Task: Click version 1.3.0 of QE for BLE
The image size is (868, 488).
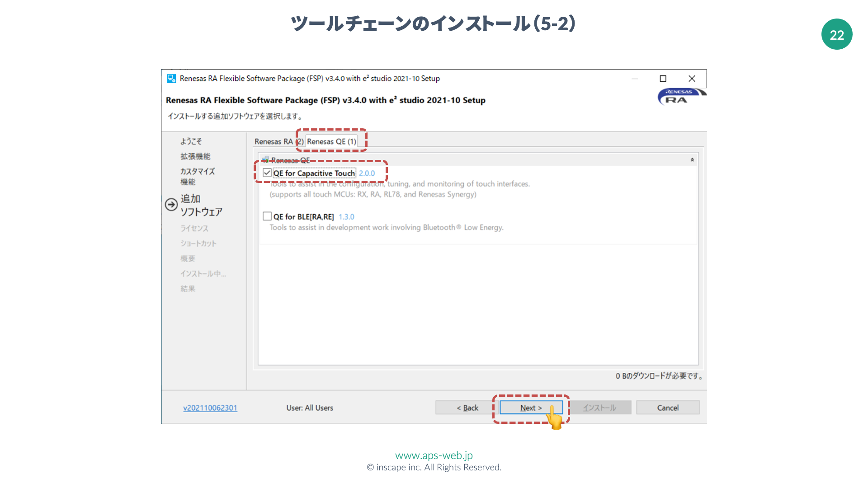Action: (346, 217)
